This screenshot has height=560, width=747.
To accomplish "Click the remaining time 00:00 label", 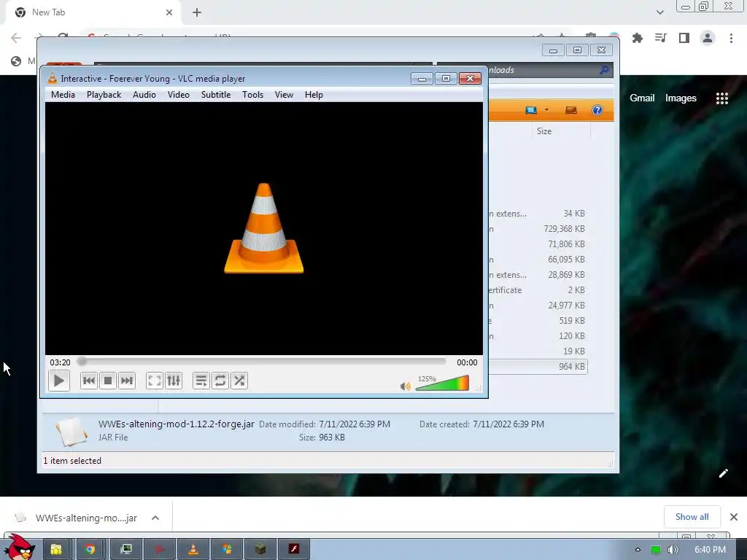I will click(x=467, y=362).
